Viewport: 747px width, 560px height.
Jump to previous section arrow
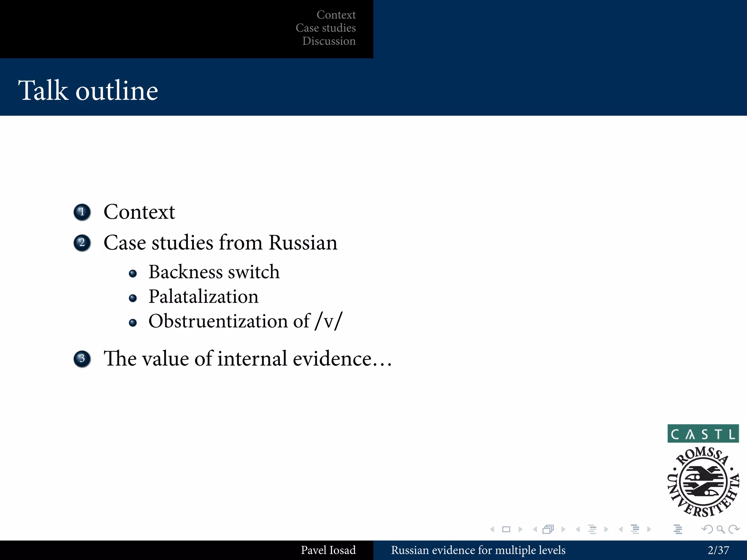point(621,529)
